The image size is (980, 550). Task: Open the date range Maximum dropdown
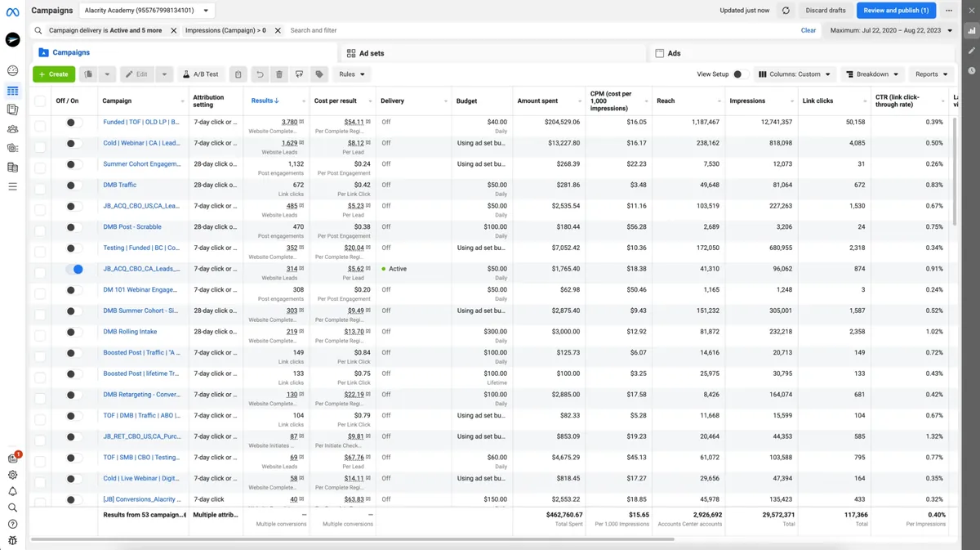(x=889, y=30)
